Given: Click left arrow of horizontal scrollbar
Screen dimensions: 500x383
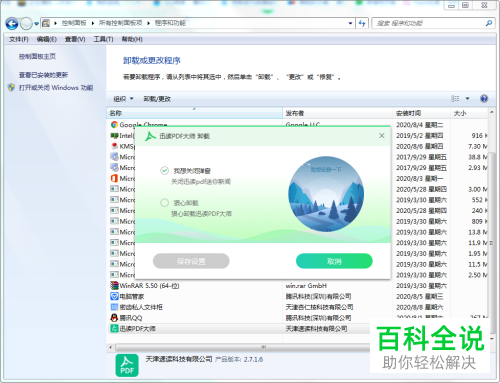Looking at the screenshot, I should point(111,347).
